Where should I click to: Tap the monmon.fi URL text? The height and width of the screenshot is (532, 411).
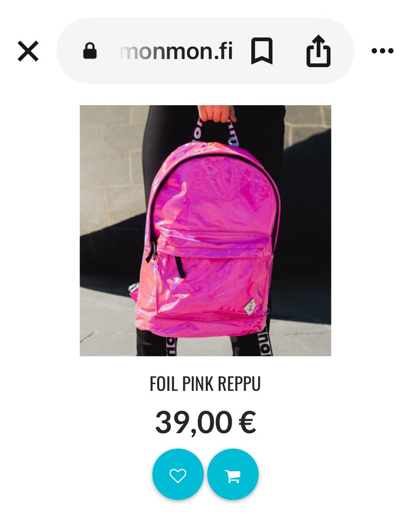176,51
